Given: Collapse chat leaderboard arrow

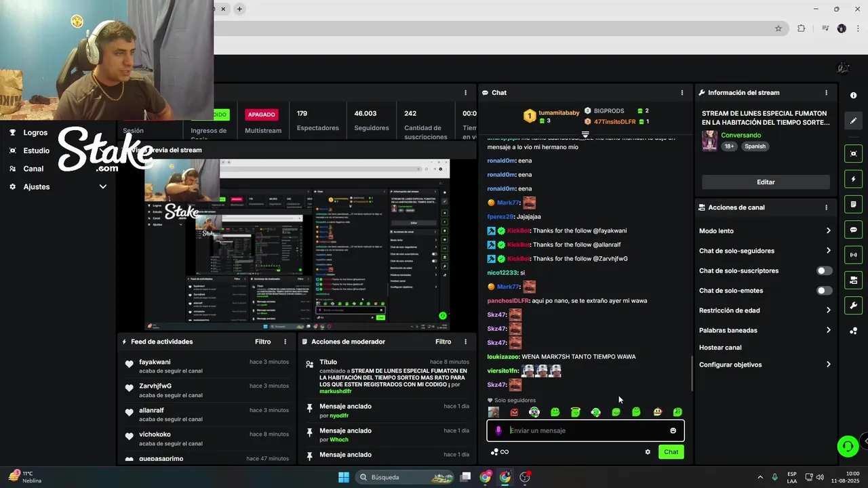Looking at the screenshot, I should (585, 135).
